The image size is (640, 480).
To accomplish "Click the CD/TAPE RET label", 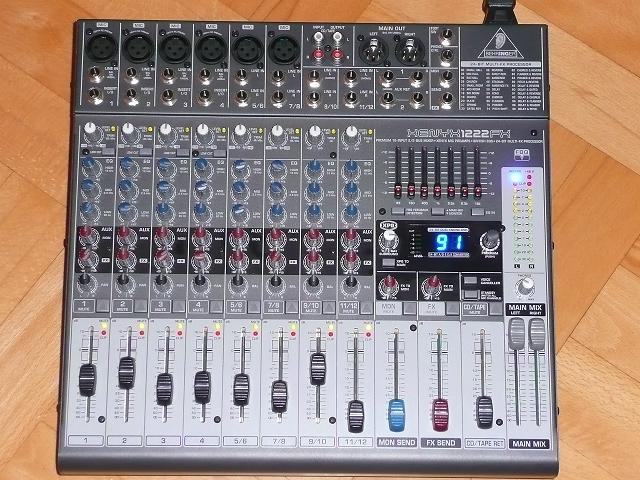I will [x=484, y=443].
